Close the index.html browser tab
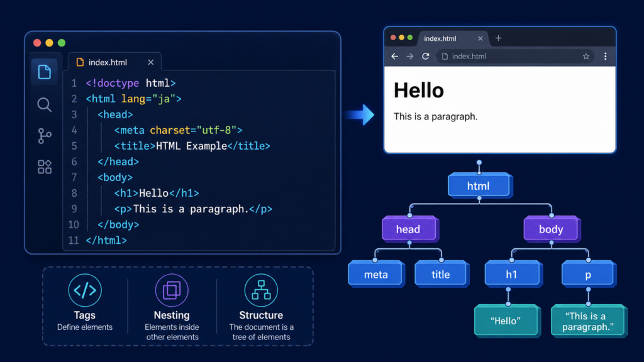644x362 pixels. point(480,38)
